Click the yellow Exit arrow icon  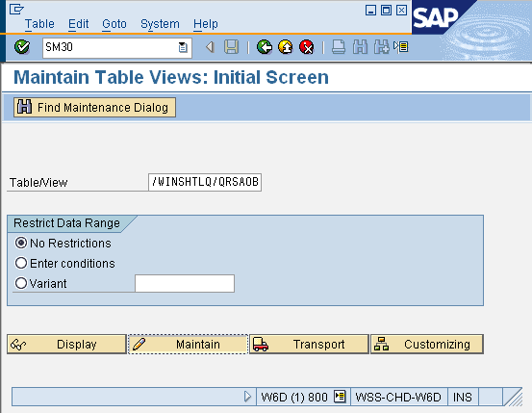pyautogui.click(x=286, y=47)
